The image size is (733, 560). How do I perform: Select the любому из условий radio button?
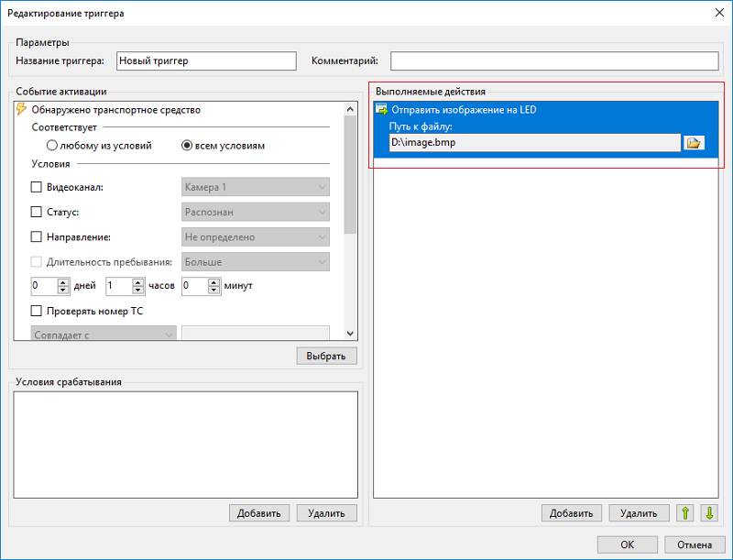tap(52, 146)
